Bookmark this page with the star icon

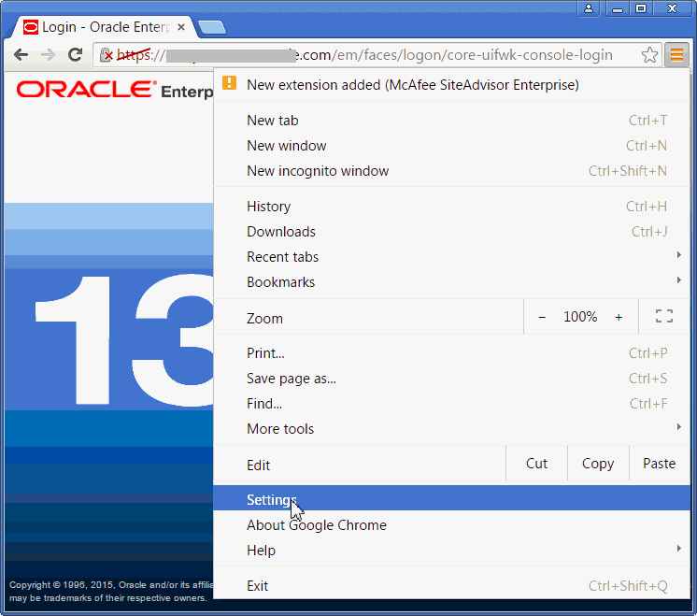[x=649, y=55]
